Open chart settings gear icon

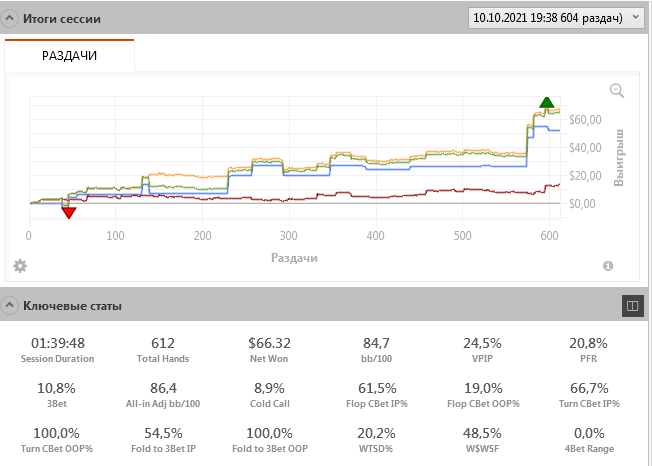(19, 266)
